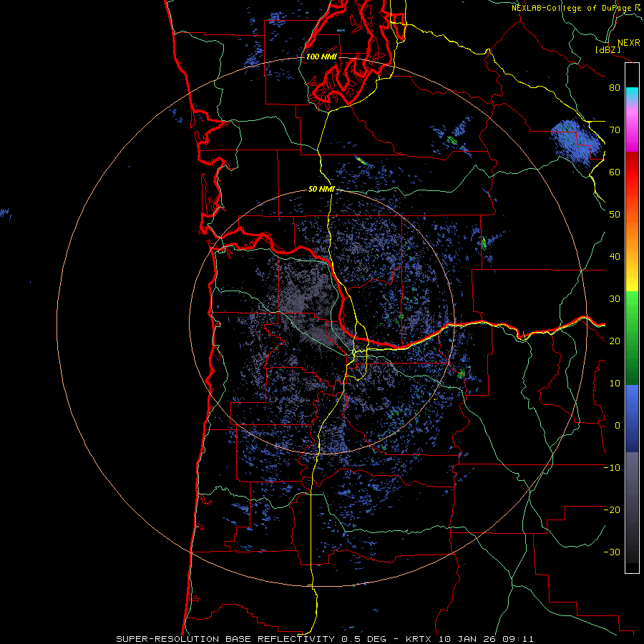The height and width of the screenshot is (644, 644).
Task: Click the 10 JAN 26 09:11 timestamp
Action: pyautogui.click(x=487, y=639)
